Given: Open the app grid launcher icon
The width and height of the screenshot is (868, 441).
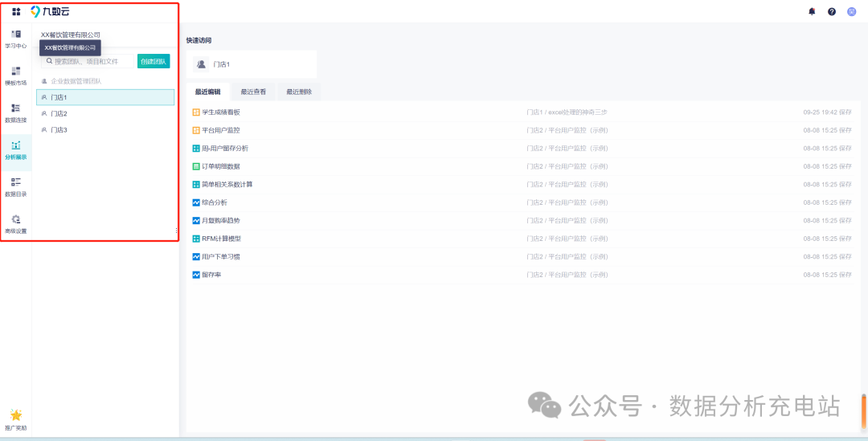Looking at the screenshot, I should click(16, 11).
